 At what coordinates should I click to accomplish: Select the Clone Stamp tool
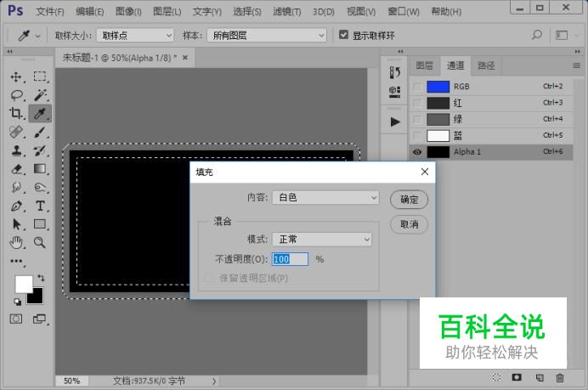point(16,150)
